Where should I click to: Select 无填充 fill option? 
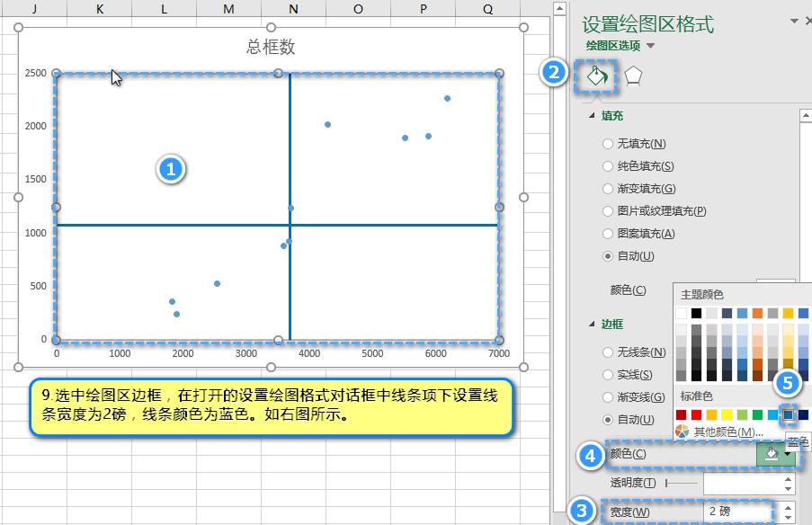(609, 144)
